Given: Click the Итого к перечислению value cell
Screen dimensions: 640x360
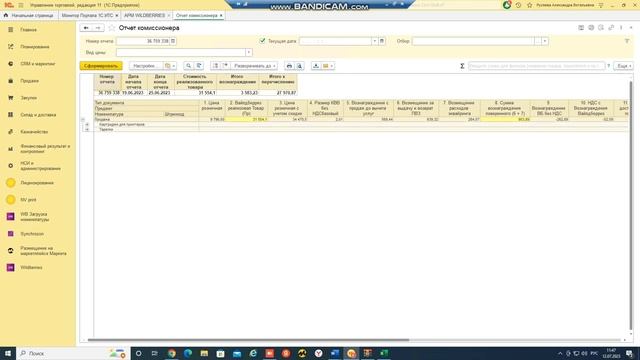Looking at the screenshot, I should click(278, 93).
